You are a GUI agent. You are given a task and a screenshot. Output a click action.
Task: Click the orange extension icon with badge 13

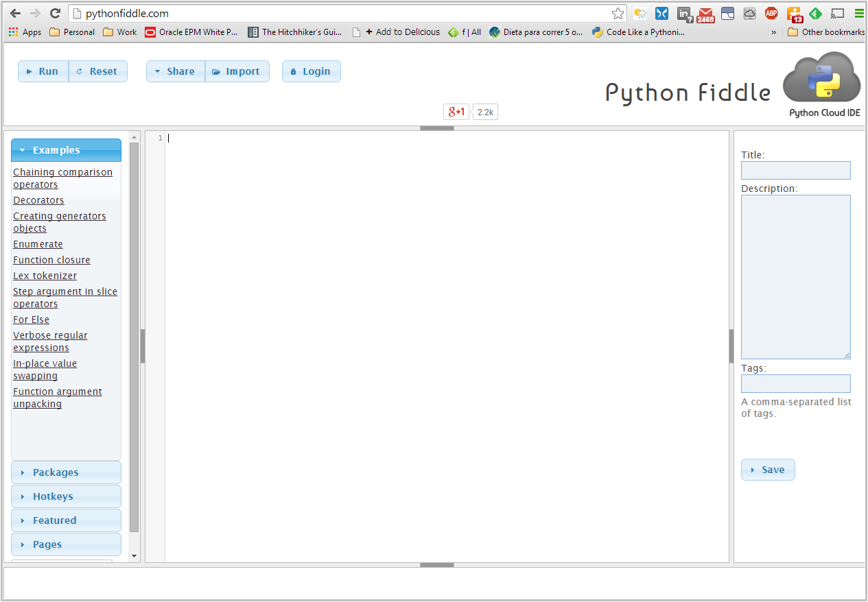[794, 14]
